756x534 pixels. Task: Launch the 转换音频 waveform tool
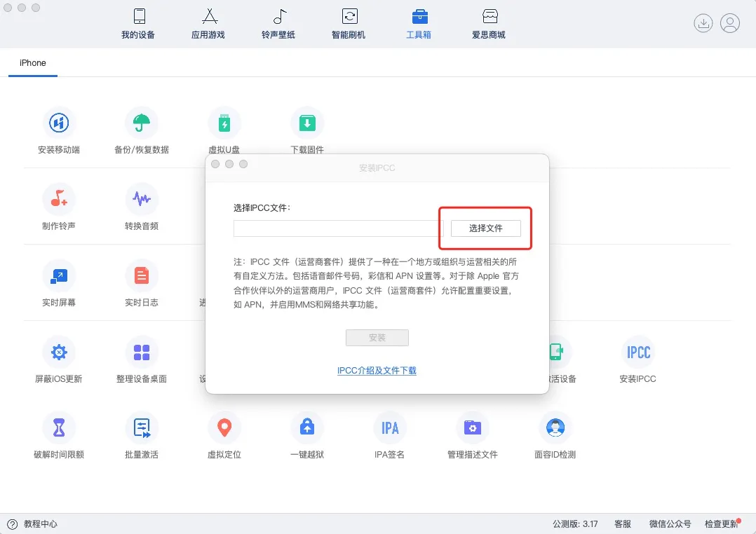[x=142, y=200]
